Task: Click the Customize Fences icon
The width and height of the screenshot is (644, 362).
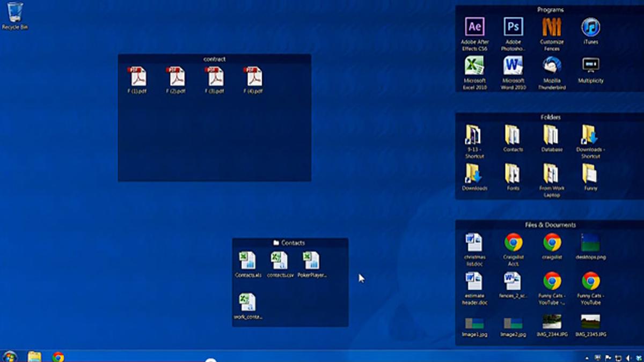Action: 552,27
